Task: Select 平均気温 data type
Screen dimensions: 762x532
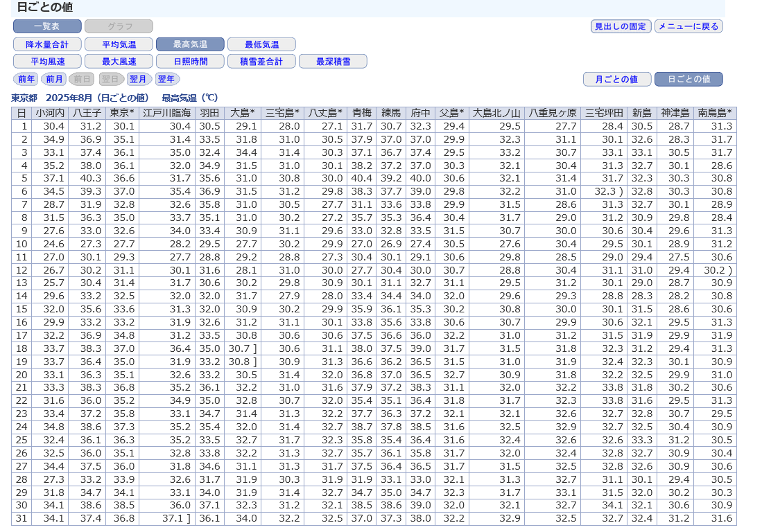Action: (119, 44)
